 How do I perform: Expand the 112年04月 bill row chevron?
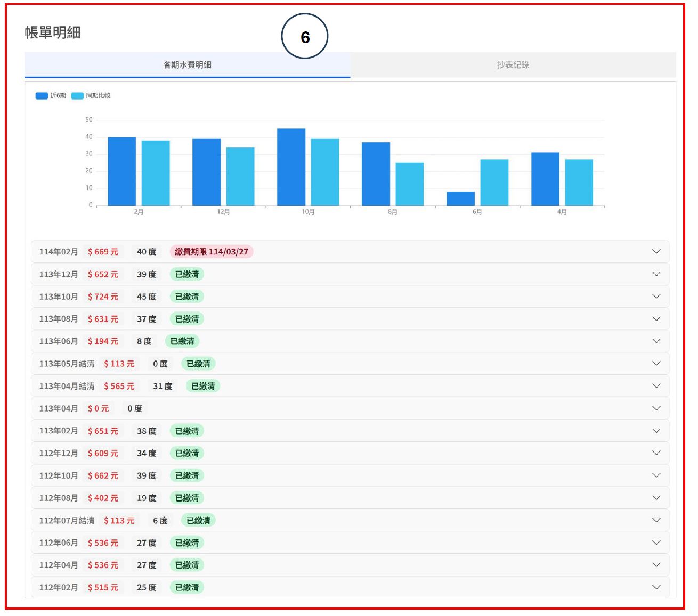[656, 564]
